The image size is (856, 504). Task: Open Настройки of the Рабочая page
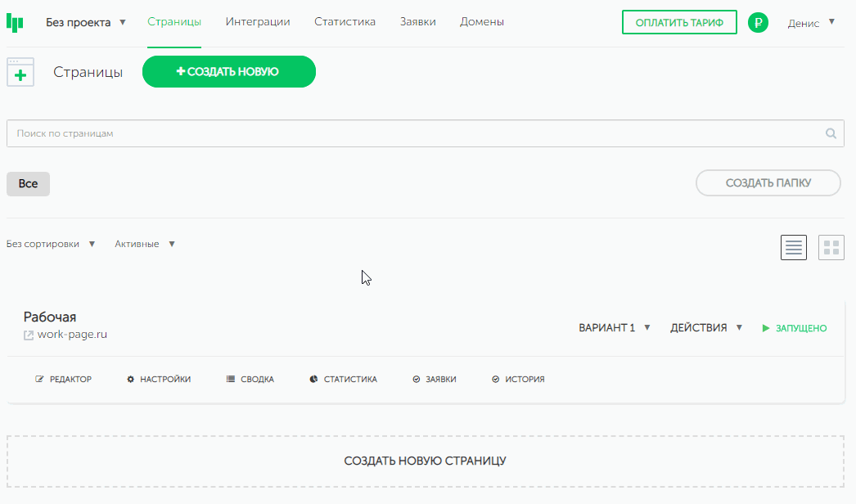click(159, 380)
